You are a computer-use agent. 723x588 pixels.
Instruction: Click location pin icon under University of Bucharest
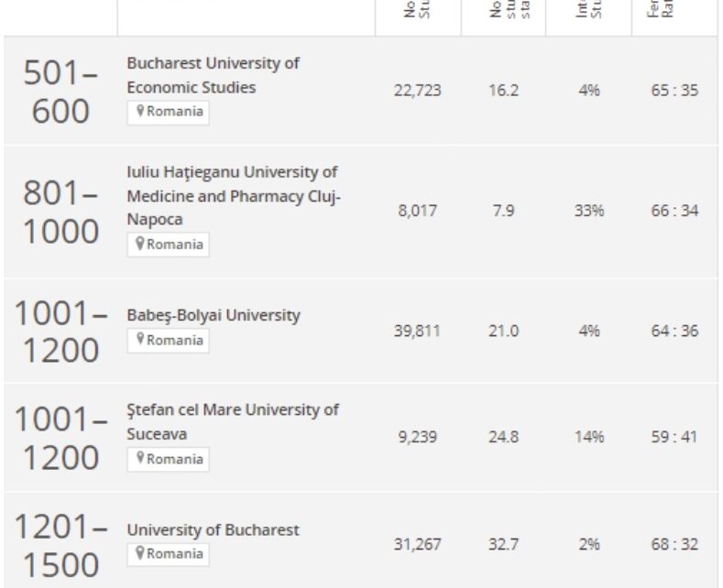click(140, 554)
